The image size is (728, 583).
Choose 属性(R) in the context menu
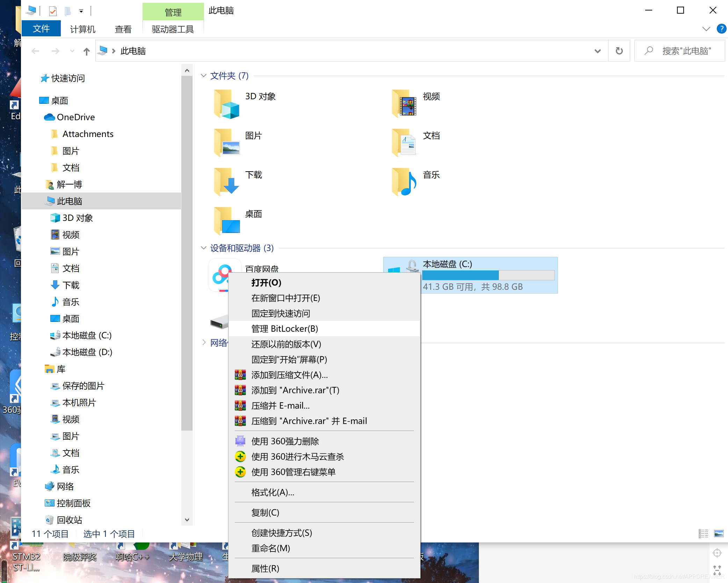point(265,568)
